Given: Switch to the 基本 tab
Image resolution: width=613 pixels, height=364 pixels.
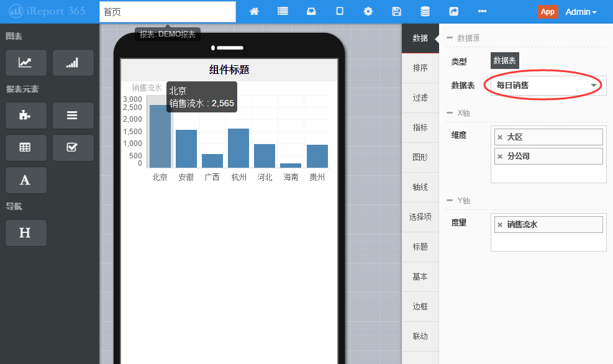Looking at the screenshot, I should coord(420,277).
